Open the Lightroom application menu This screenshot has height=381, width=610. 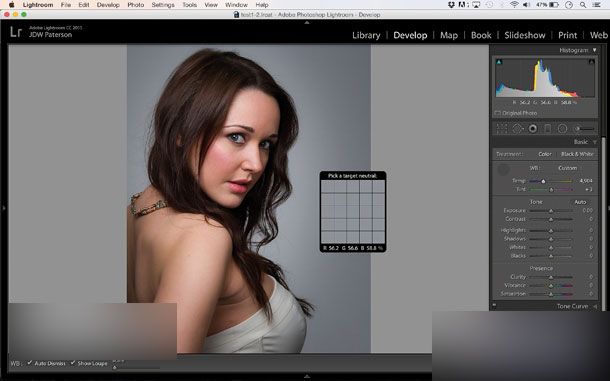(38, 5)
